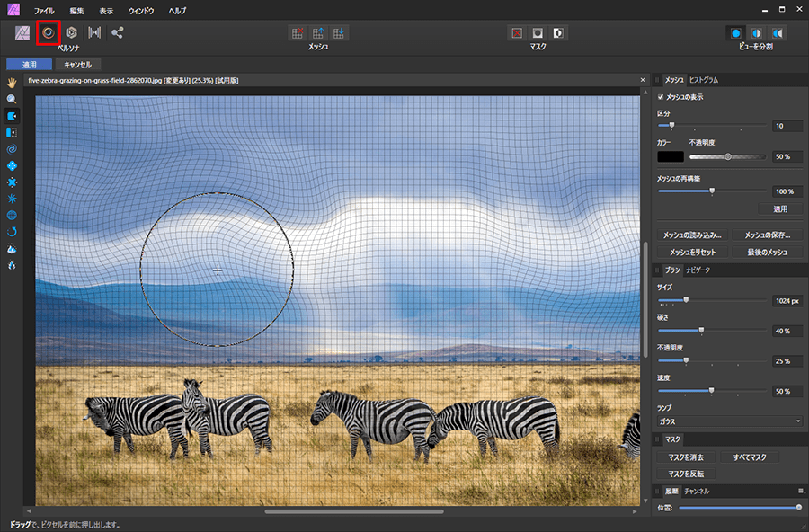Select the Liquify Twirl tool
Viewport: 809px width, 532px height.
pos(12,149)
